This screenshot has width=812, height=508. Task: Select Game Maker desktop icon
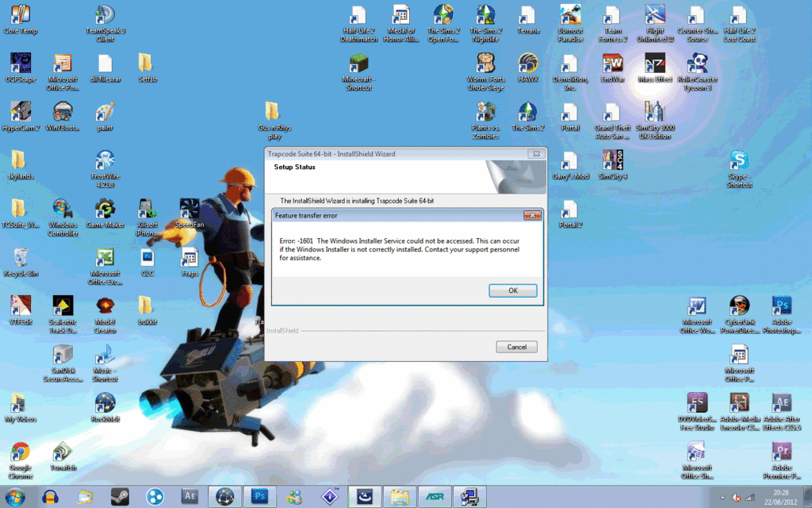(x=105, y=213)
